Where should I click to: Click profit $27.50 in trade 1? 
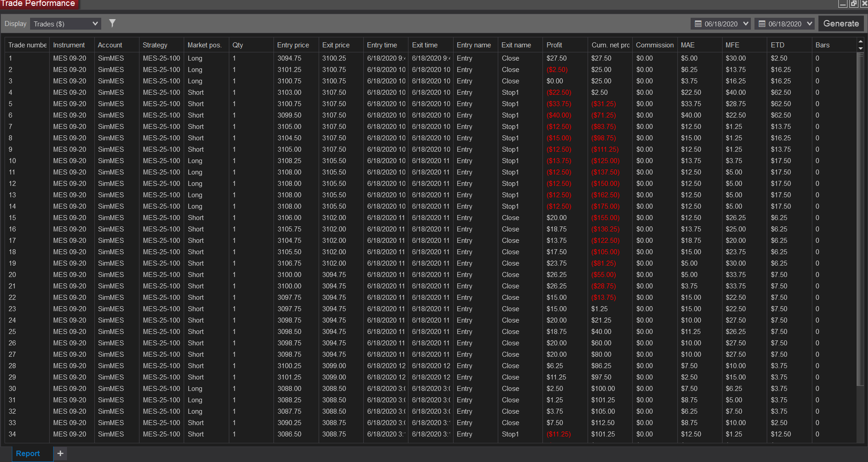557,58
